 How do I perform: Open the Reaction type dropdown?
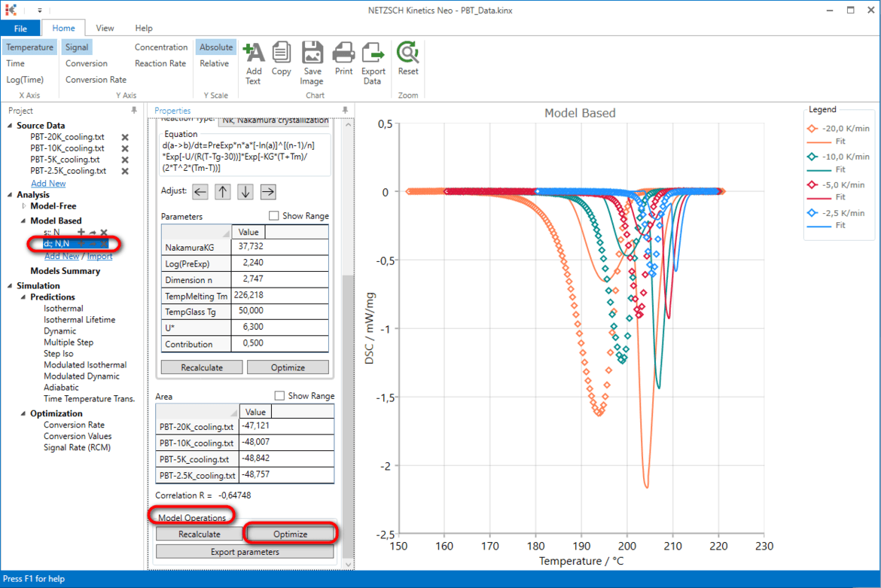click(x=274, y=120)
